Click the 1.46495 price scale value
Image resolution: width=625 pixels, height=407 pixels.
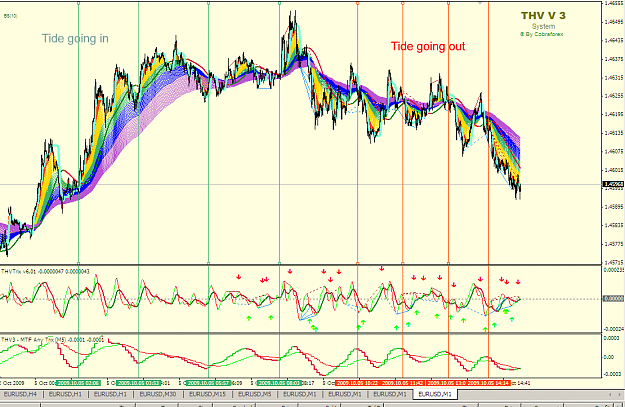tap(614, 22)
